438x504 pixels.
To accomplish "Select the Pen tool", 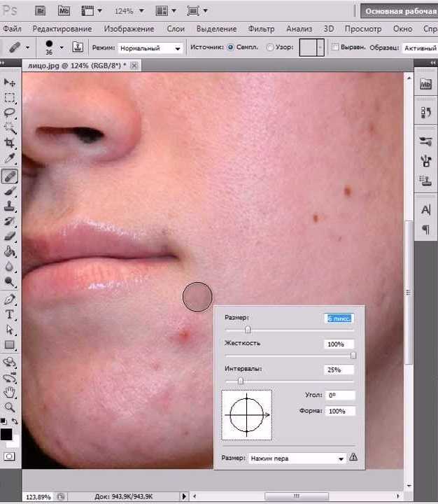I will pyautogui.click(x=10, y=300).
